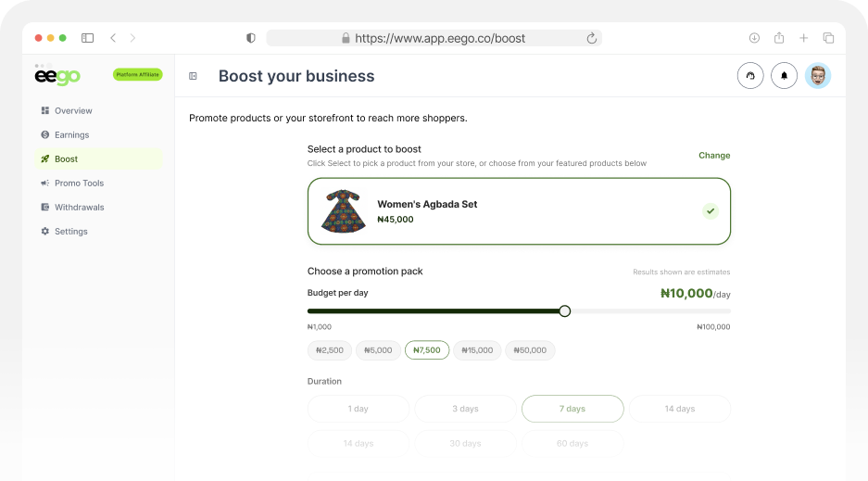Select the 3 days duration
868x481 pixels.
(x=466, y=409)
